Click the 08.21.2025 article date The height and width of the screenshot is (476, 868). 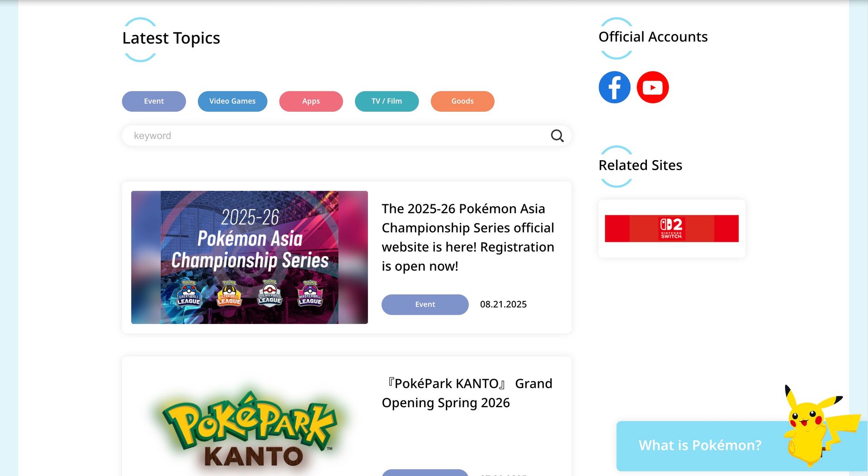coord(503,305)
